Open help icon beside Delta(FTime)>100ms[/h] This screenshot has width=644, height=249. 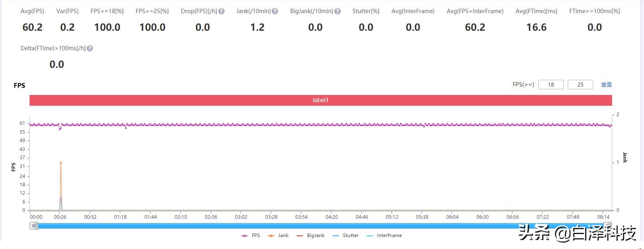point(90,48)
